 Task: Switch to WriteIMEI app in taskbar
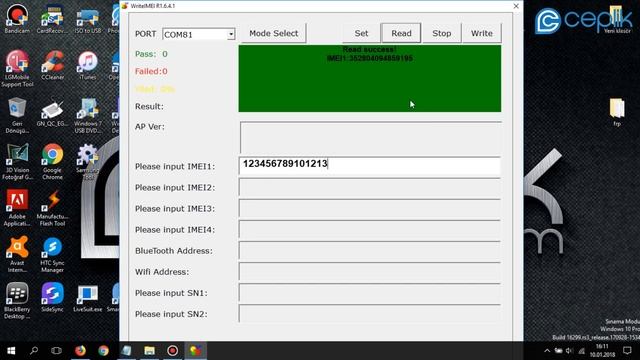click(x=196, y=351)
